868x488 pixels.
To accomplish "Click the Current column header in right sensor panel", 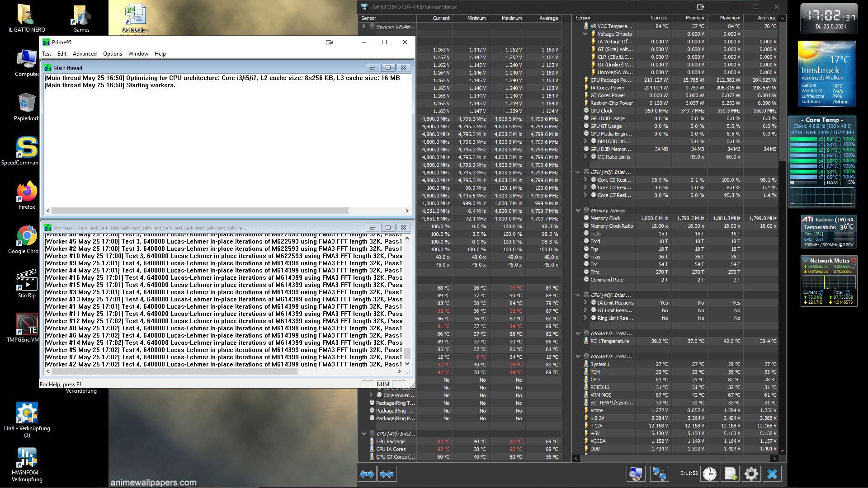I will coord(653,18).
